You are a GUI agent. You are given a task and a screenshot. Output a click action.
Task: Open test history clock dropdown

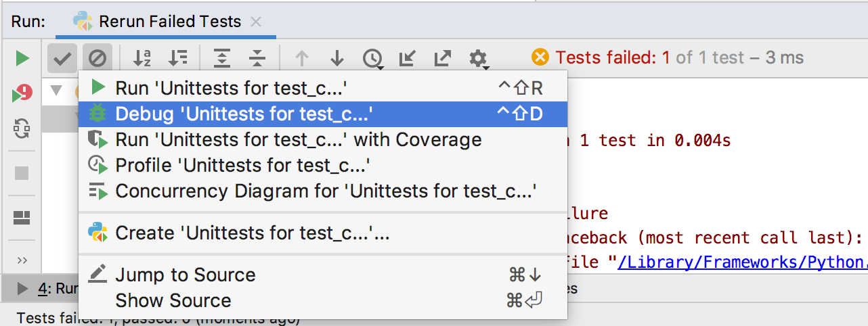coord(372,59)
